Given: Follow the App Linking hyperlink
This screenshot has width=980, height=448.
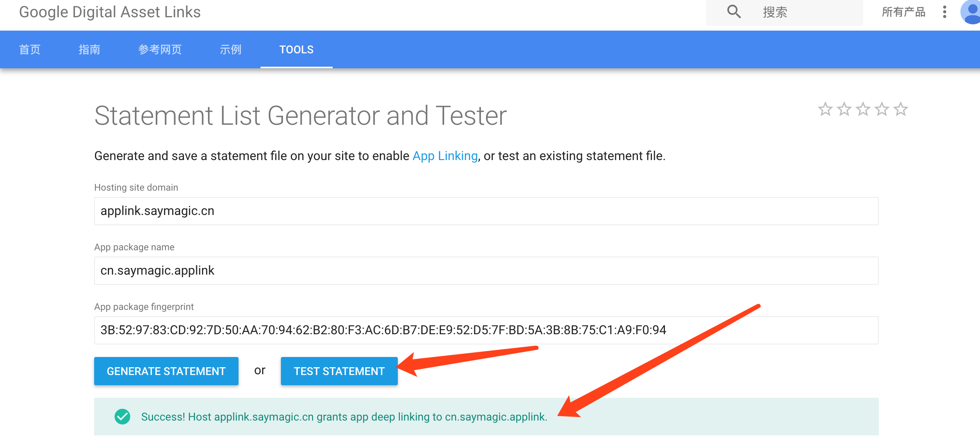Looking at the screenshot, I should point(445,156).
